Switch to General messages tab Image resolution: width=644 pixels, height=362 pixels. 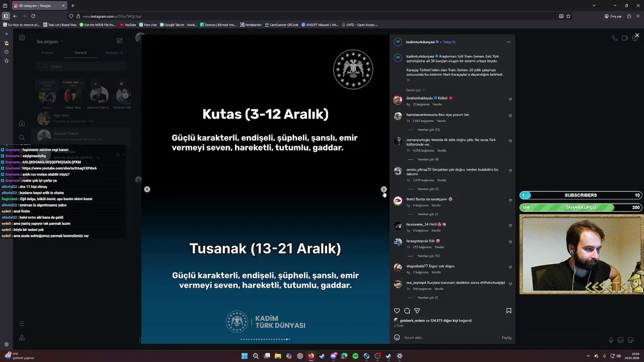click(80, 53)
